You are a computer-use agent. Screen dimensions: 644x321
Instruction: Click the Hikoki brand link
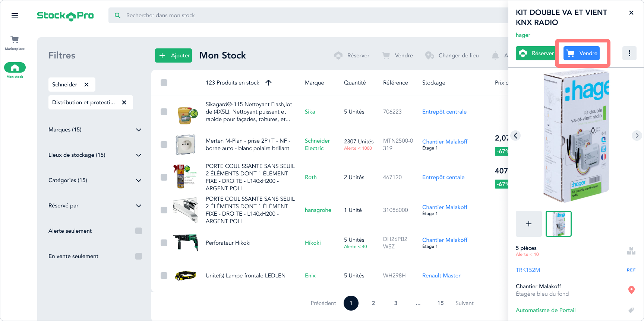pos(313,243)
